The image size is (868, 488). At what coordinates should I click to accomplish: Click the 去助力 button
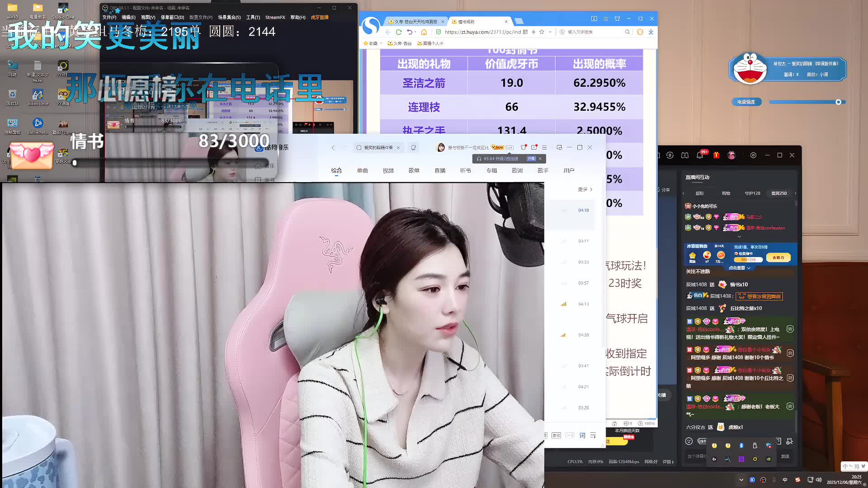(x=778, y=258)
